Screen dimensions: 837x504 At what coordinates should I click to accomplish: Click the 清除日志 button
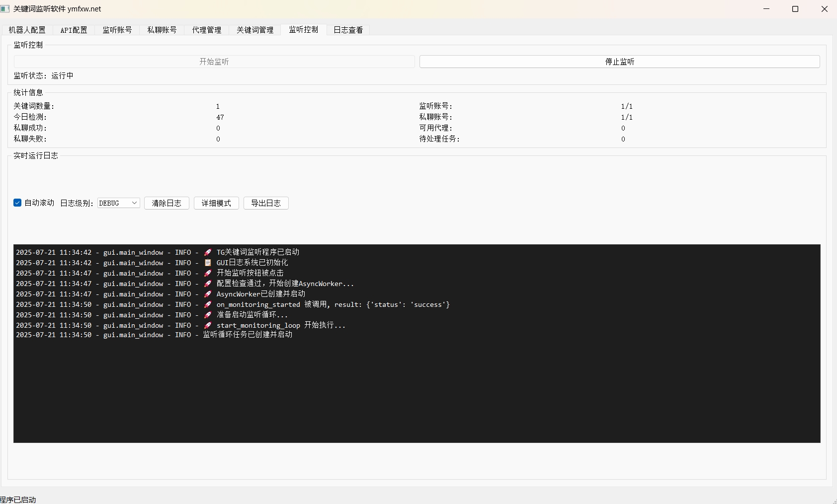click(x=167, y=203)
